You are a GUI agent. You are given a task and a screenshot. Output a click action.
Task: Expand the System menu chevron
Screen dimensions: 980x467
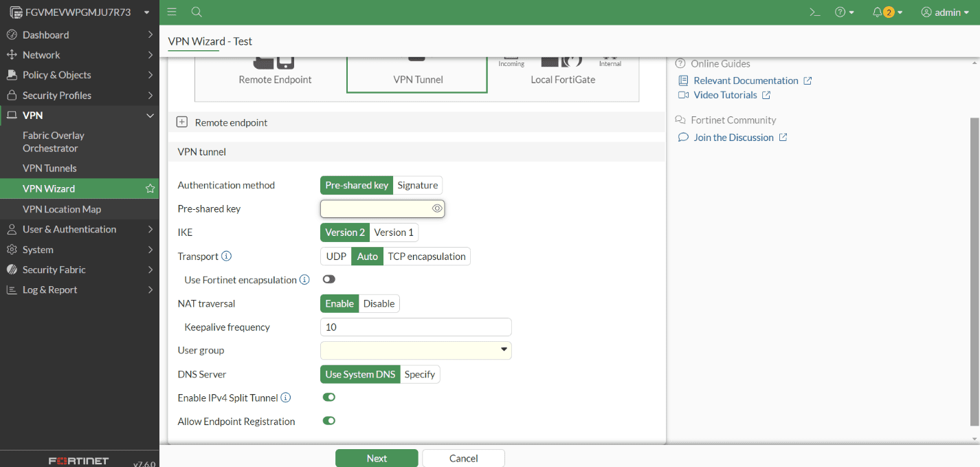[x=150, y=250]
